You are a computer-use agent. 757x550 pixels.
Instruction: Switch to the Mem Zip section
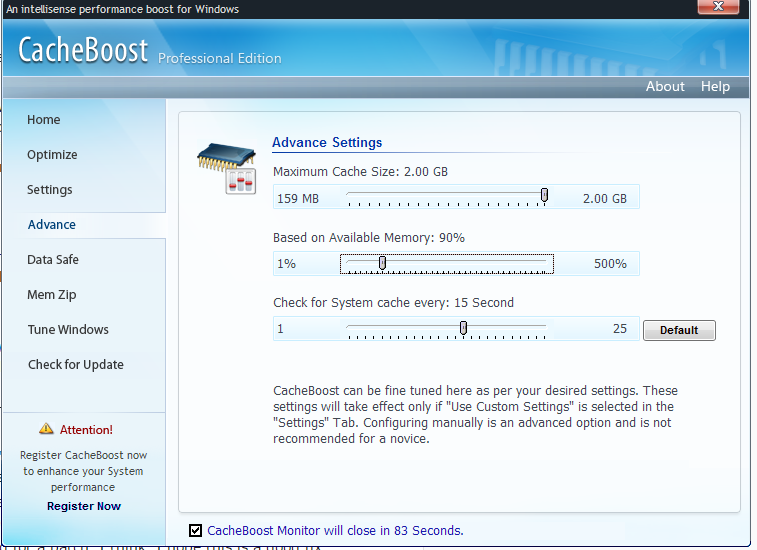tap(52, 295)
